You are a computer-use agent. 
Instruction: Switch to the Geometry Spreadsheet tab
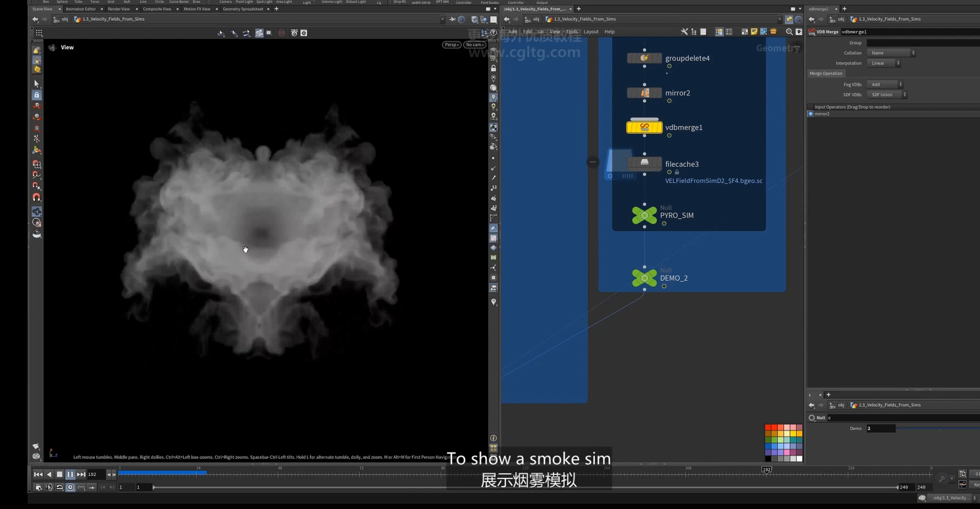coord(243,9)
